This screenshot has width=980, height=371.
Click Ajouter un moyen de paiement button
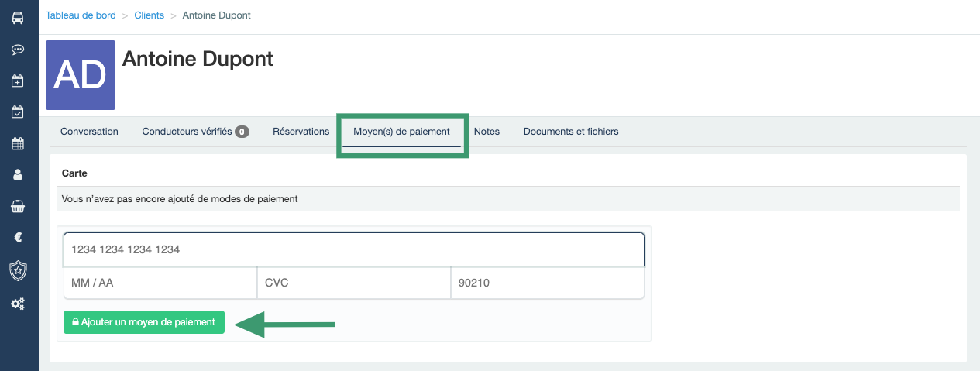144,322
